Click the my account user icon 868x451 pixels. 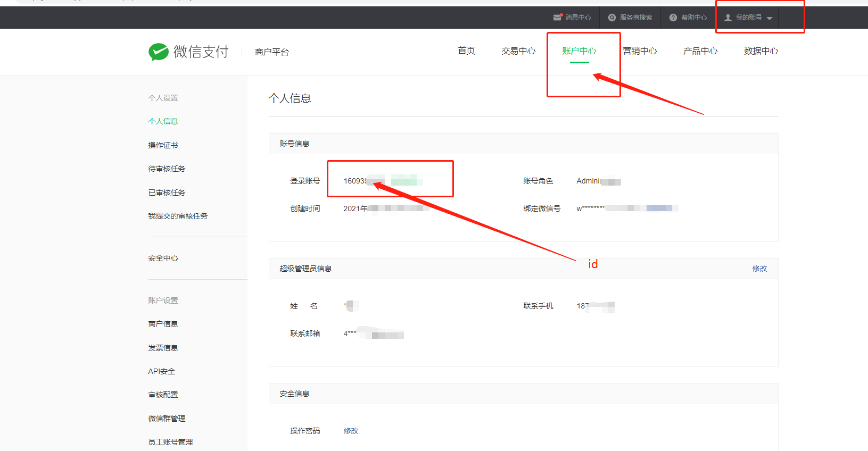[728, 18]
